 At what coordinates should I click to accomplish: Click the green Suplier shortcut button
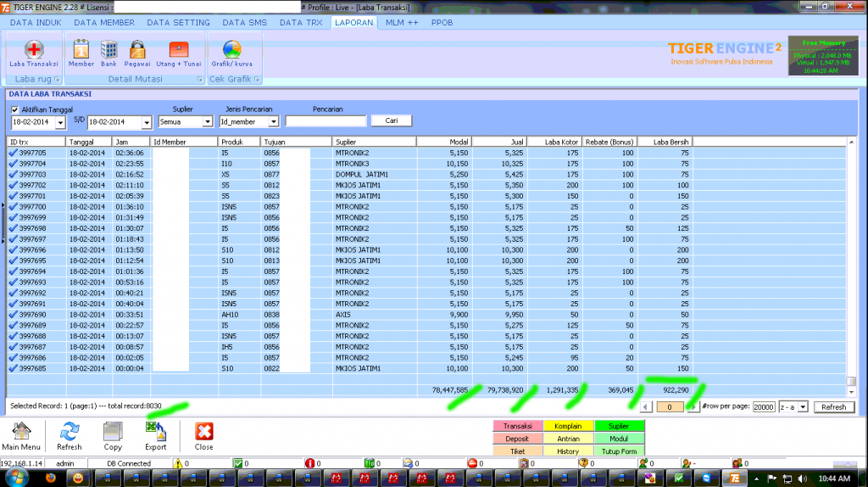coord(619,426)
